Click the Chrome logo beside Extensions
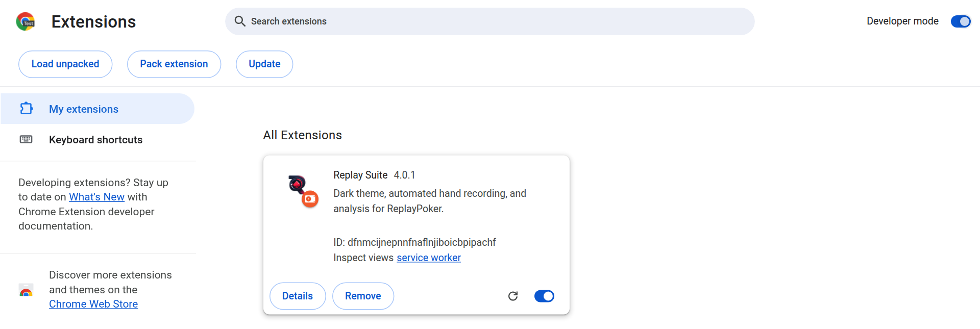Screen dimensions: 980x329 (x=26, y=21)
